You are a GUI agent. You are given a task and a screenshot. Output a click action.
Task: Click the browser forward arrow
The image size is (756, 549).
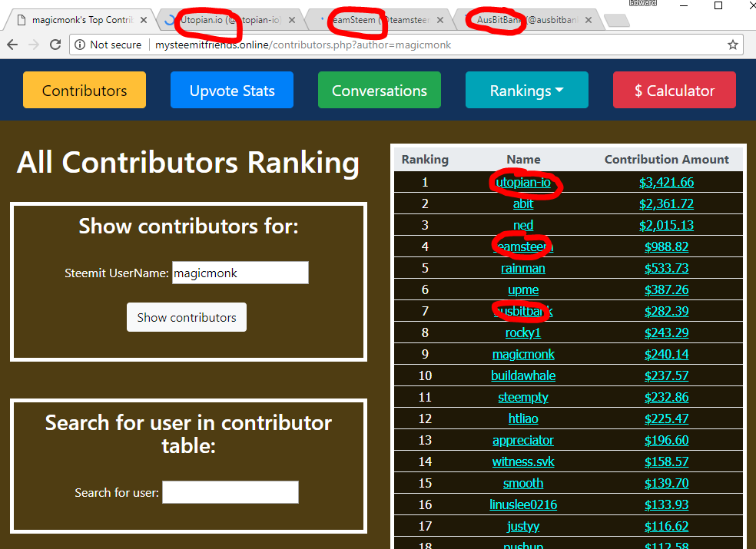coord(34,45)
